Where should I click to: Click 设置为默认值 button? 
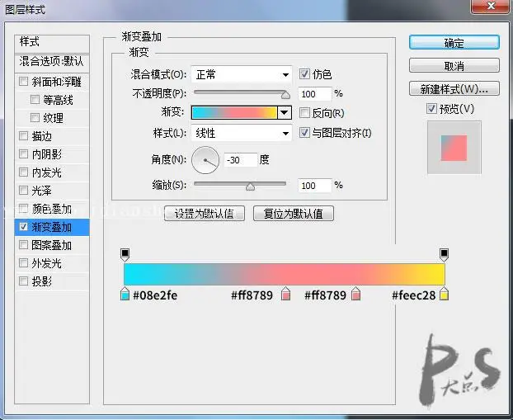205,214
